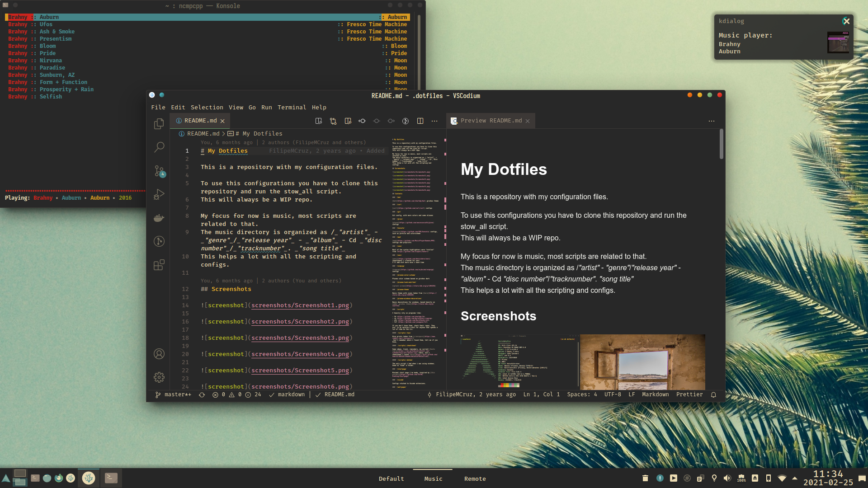Open the Docker view in activity bar
Viewport: 868px width, 488px height.
tap(159, 218)
